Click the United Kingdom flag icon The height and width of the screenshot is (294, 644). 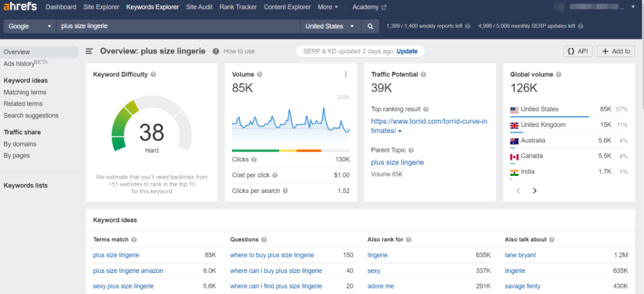pos(514,125)
